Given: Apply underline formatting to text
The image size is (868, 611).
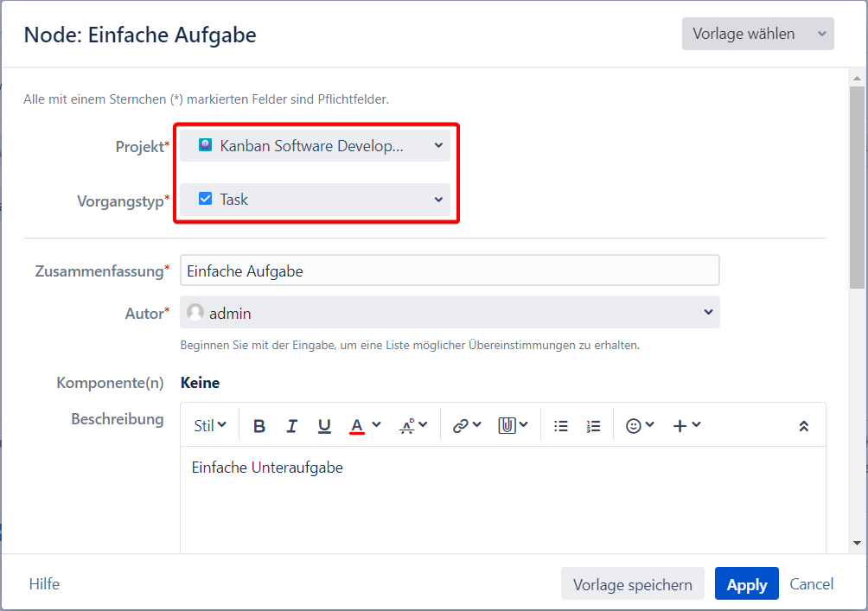Looking at the screenshot, I should tap(324, 426).
